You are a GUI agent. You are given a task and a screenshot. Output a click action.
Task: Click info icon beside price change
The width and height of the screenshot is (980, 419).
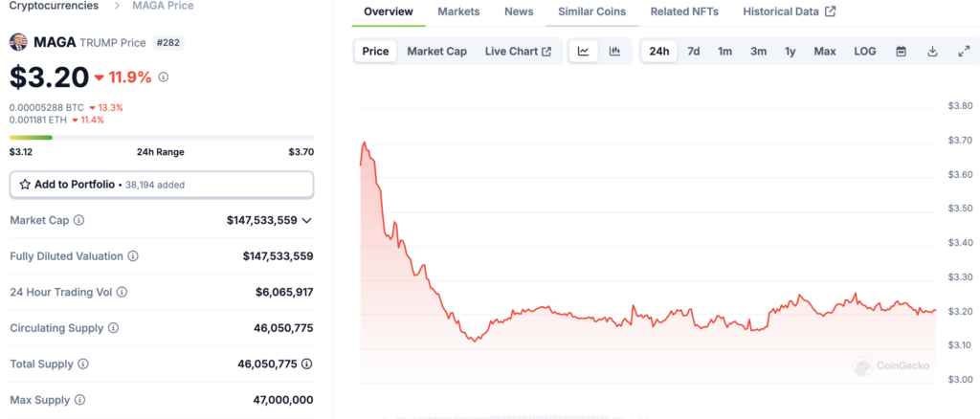tap(164, 77)
